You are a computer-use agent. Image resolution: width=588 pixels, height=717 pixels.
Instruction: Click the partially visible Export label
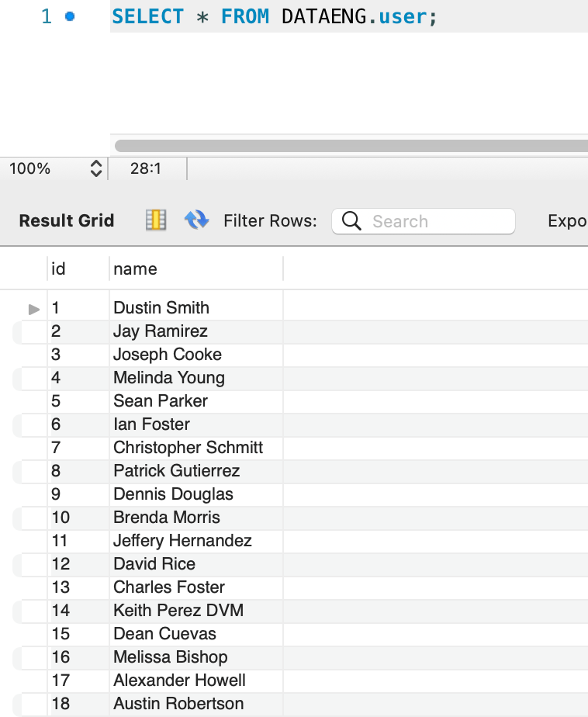(566, 221)
